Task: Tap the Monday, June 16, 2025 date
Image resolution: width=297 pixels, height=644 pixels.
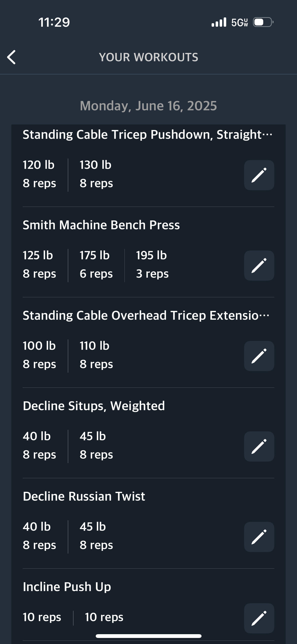Action: click(x=148, y=106)
